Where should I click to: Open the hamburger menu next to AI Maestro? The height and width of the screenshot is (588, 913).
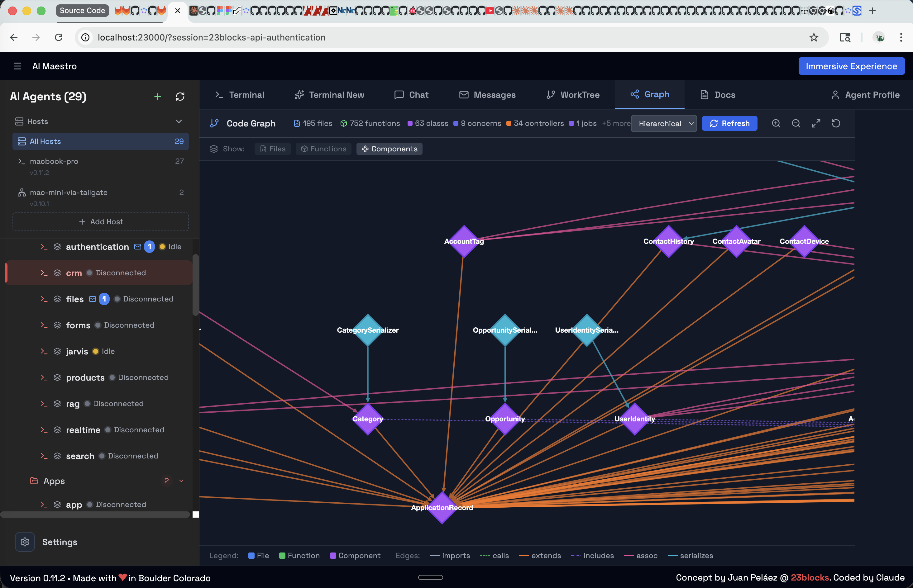coord(17,66)
